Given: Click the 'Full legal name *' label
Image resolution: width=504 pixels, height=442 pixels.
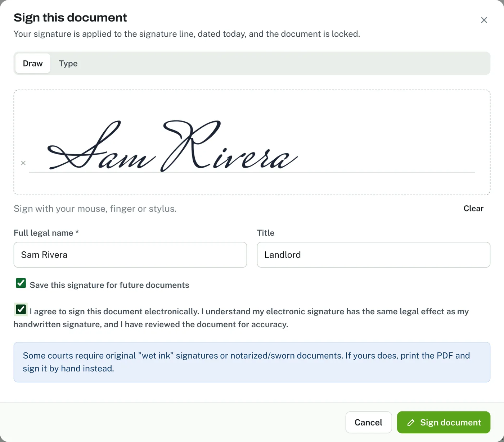Looking at the screenshot, I should pyautogui.click(x=46, y=233).
